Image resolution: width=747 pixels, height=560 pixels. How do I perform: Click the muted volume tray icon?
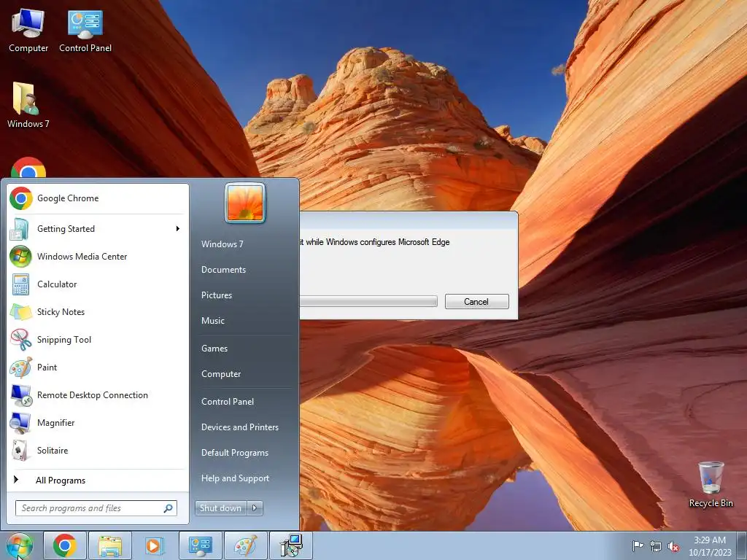673,546
